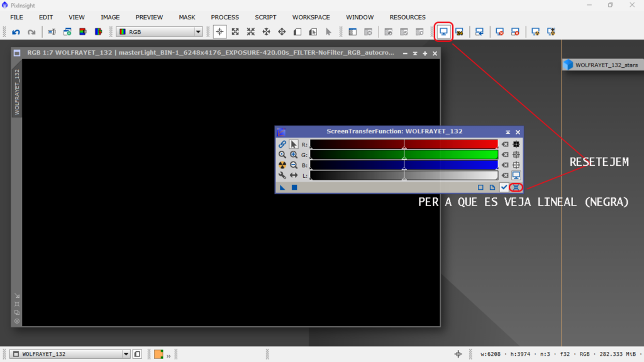This screenshot has width=644, height=362.
Task: Click the status bar crosshair readout icon
Action: (458, 354)
